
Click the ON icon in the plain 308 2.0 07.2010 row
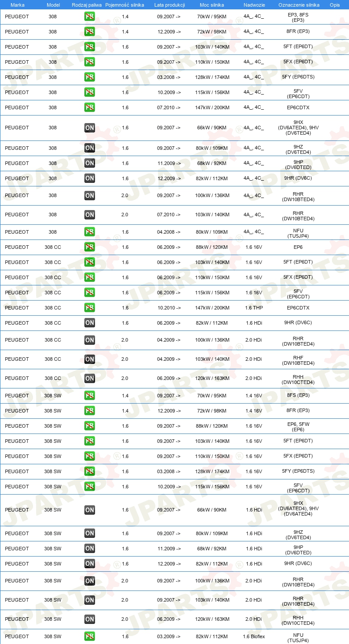pos(90,215)
